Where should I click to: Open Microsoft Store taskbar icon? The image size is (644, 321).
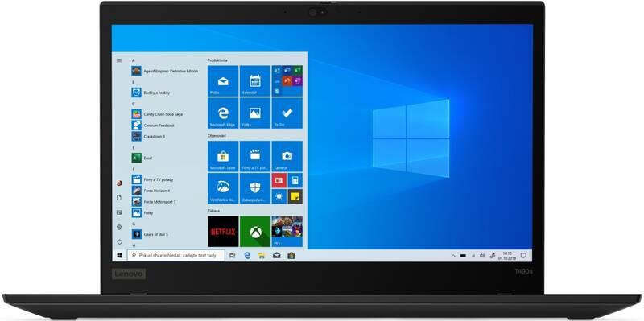tap(291, 255)
